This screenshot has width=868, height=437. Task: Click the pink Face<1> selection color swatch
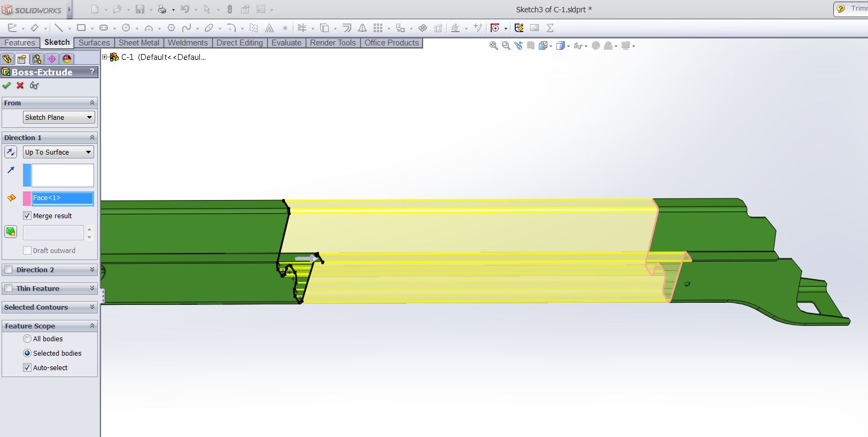point(27,198)
